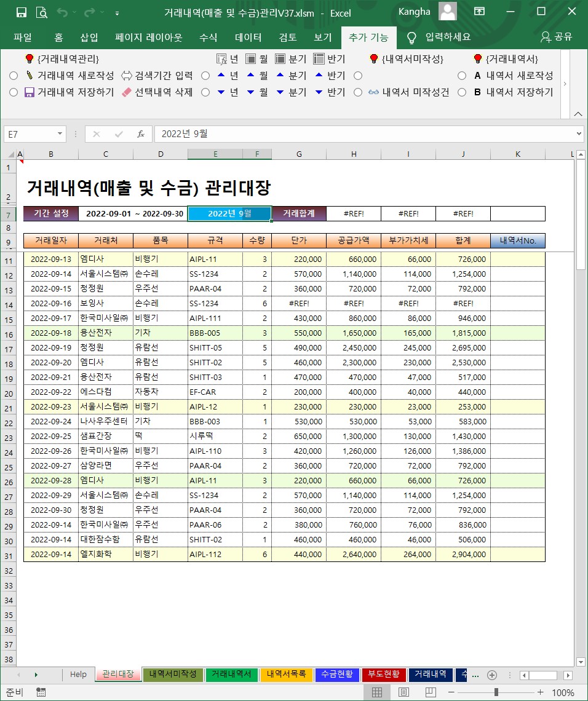This screenshot has height=701, width=588.
Task: Open Print Preview from the quick access toolbar
Action: tap(41, 12)
